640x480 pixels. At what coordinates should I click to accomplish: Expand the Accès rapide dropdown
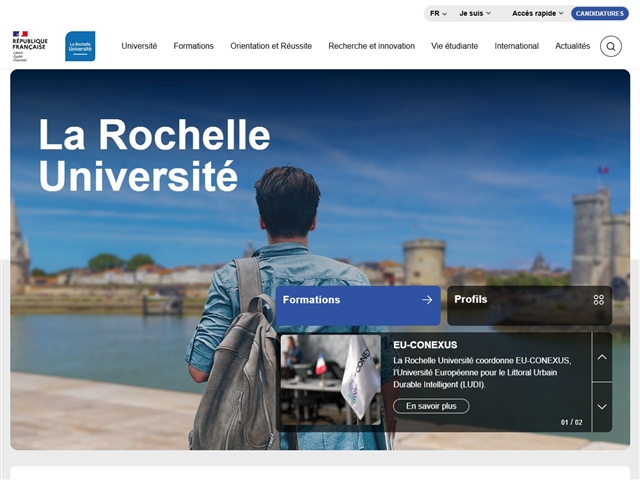tap(538, 13)
